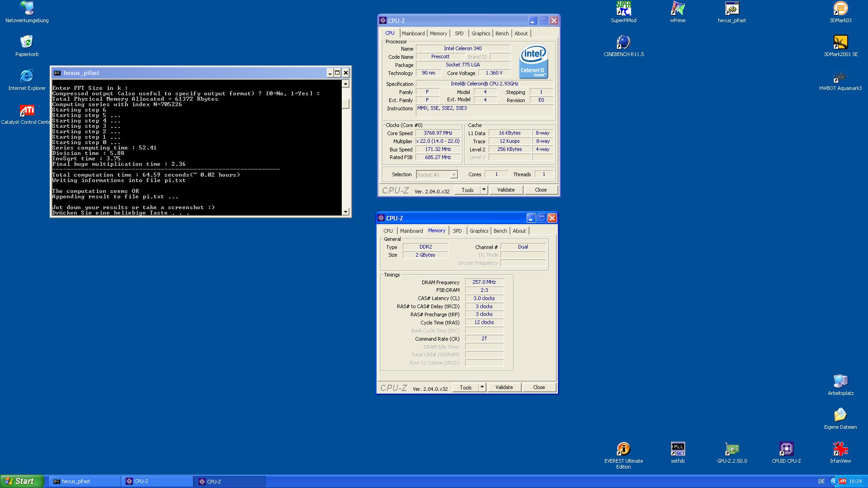Image resolution: width=868 pixels, height=488 pixels.
Task: Launch 3DMark03 from the desktop
Action: [840, 12]
